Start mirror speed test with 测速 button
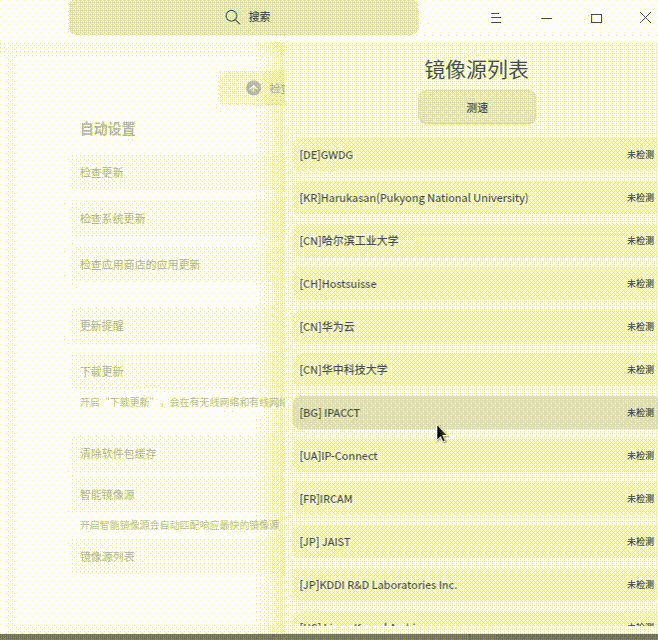The width and height of the screenshot is (658, 640). coord(477,107)
